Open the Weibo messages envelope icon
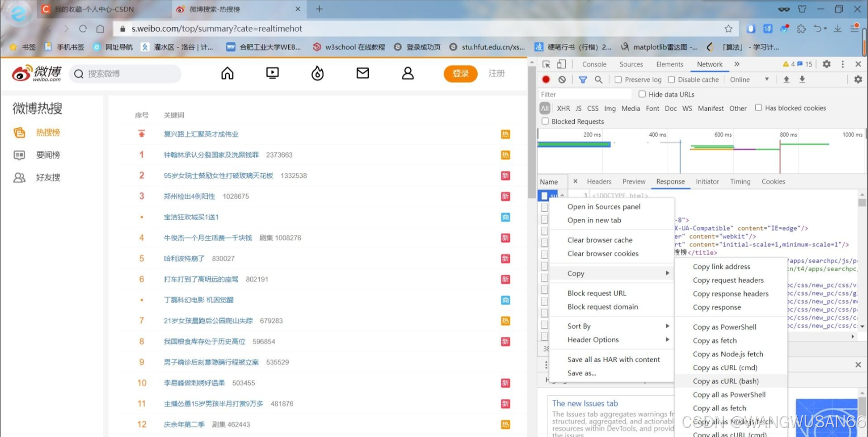 363,74
